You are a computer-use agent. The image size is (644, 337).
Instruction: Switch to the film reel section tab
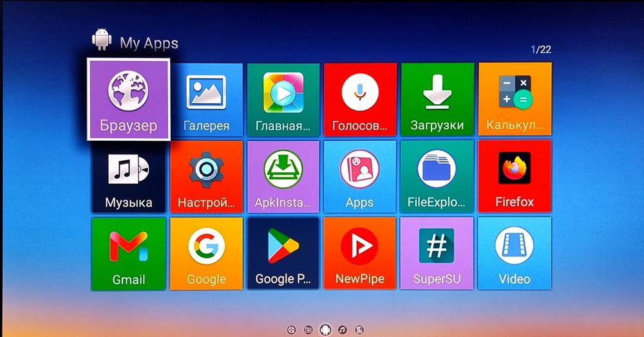[x=291, y=330]
